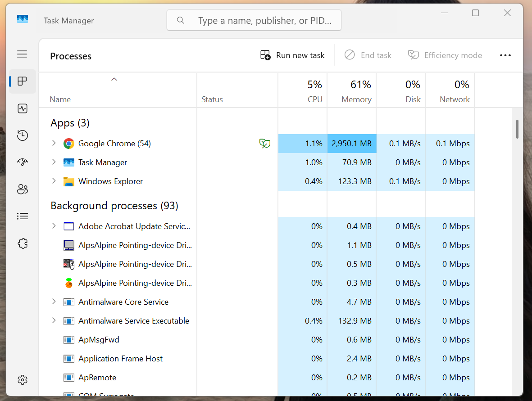Minimize the Task Manager window
Image resolution: width=532 pixels, height=401 pixels.
click(444, 13)
